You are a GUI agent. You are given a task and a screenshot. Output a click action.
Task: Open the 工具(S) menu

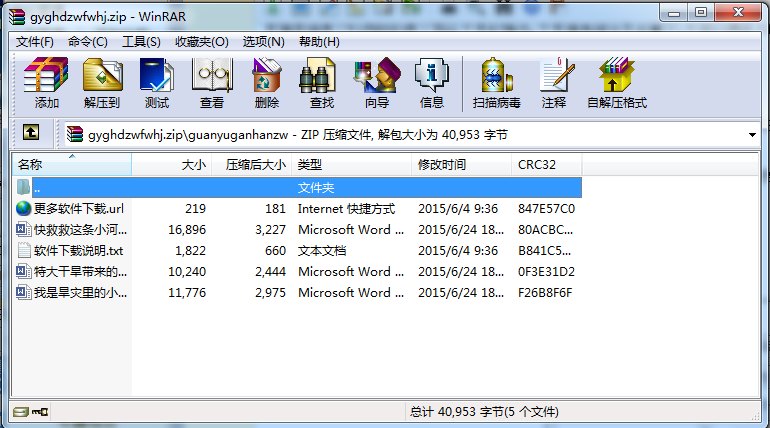pos(141,42)
